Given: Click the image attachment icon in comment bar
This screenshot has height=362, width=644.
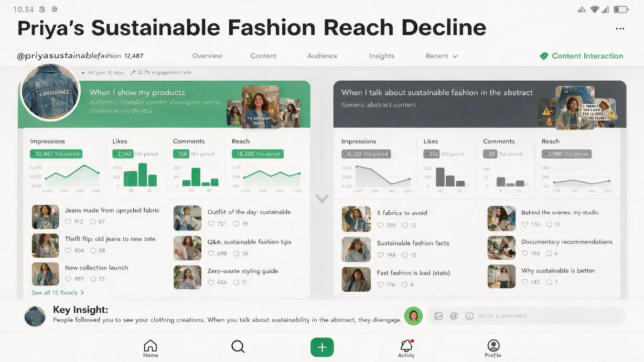Looking at the screenshot, I should click(x=438, y=316).
